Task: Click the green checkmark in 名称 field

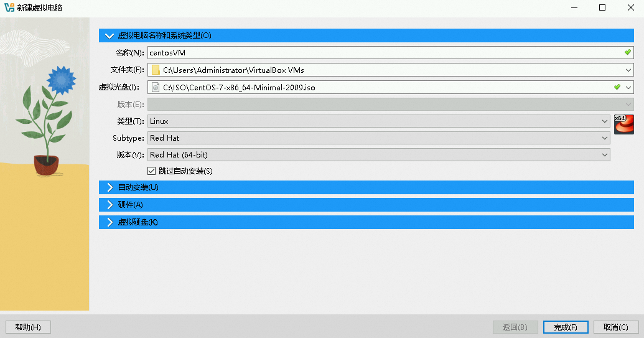Action: (x=628, y=52)
